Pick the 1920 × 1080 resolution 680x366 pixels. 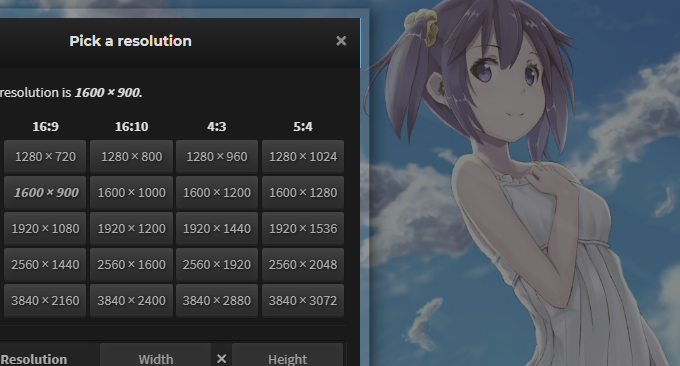45,229
